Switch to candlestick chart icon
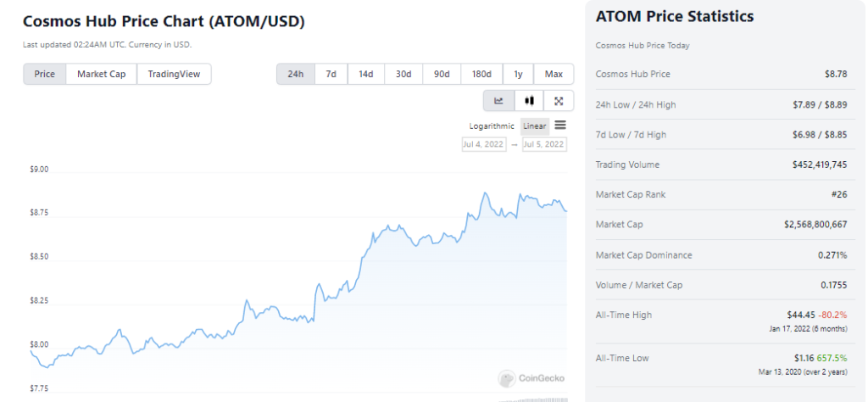The width and height of the screenshot is (868, 402). coord(529,101)
